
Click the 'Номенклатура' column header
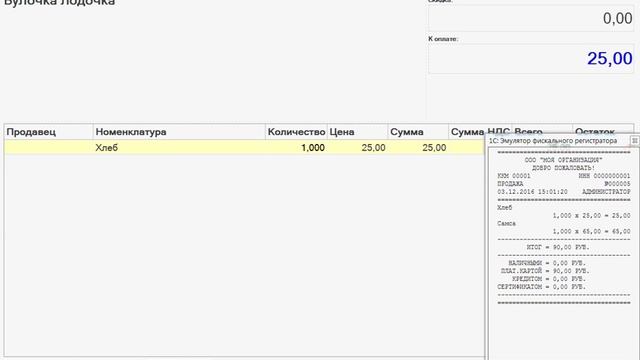tap(179, 132)
